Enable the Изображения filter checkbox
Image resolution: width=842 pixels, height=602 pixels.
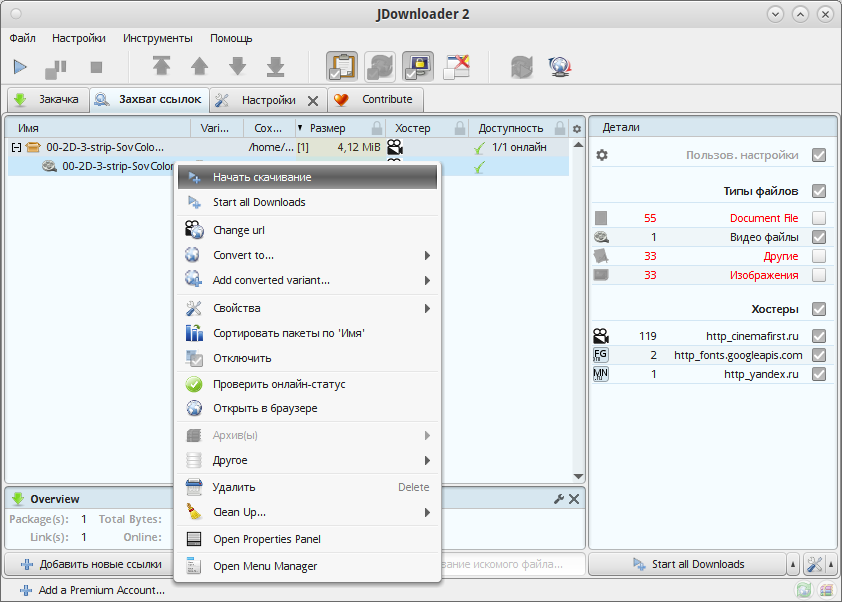[x=818, y=275]
